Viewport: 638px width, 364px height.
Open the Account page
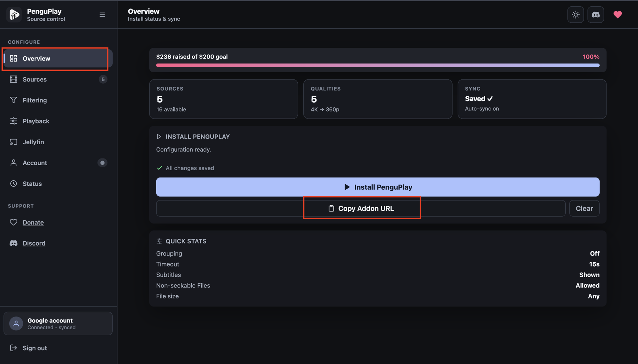(58, 163)
